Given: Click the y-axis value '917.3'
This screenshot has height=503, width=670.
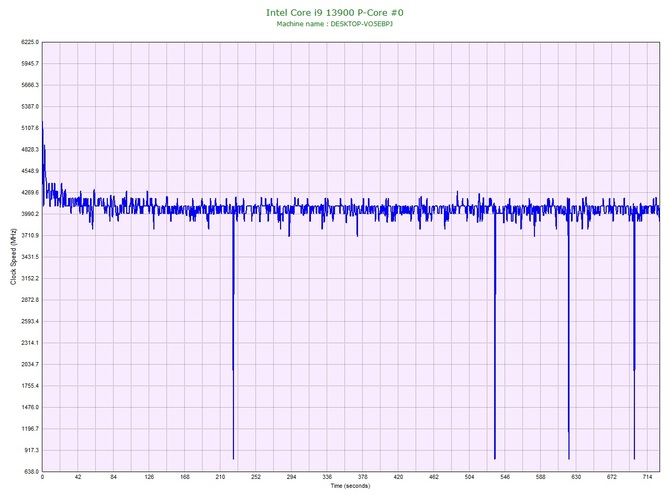Looking at the screenshot, I should pyautogui.click(x=31, y=450).
